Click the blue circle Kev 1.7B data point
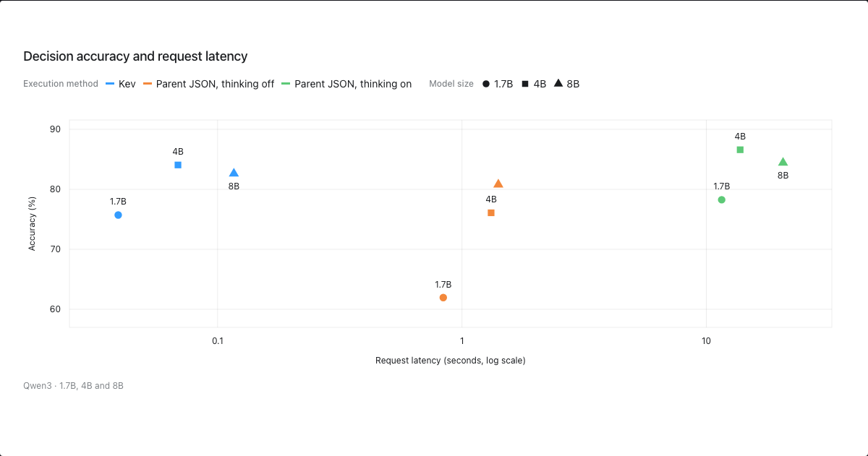868x456 pixels. coord(118,215)
